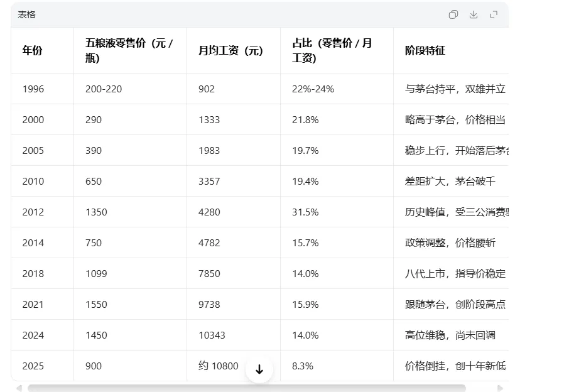Expand the table to fullscreen view
Image resolution: width=564 pixels, height=392 pixels.
(x=494, y=14)
